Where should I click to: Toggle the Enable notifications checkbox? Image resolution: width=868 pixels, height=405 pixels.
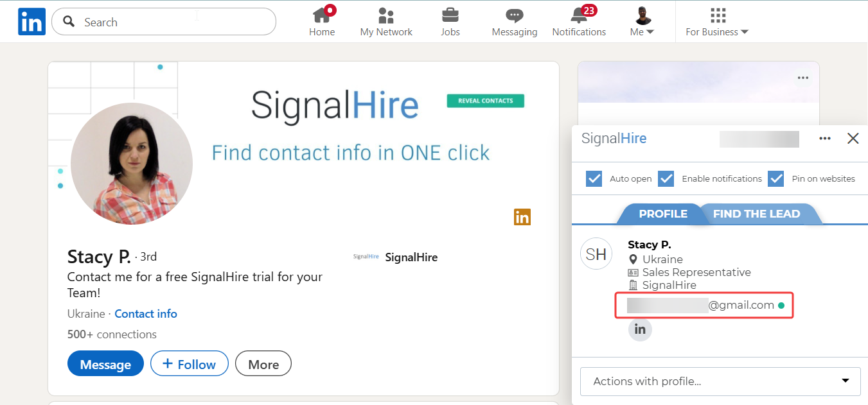(666, 178)
